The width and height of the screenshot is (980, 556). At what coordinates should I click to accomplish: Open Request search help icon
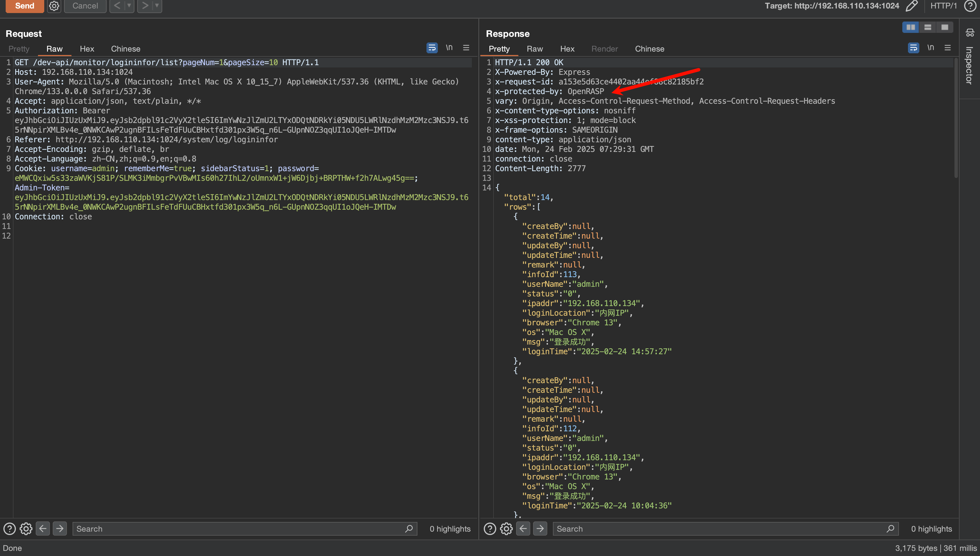pyautogui.click(x=9, y=529)
